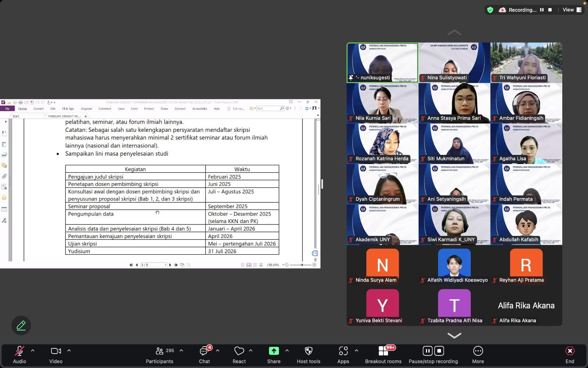Image resolution: width=588 pixels, height=368 pixels.
Task: Click the zoom out minus button
Action: [287, 265]
